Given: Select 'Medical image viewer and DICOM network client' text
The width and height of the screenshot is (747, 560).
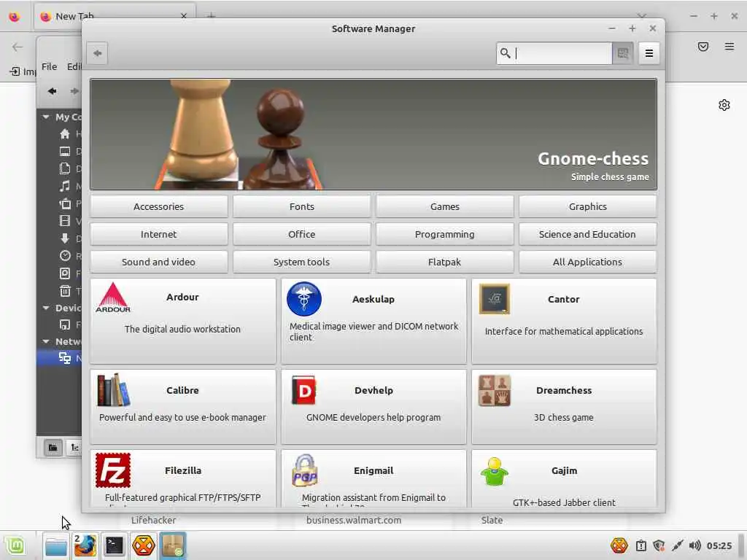Looking at the screenshot, I should tap(374, 332).
